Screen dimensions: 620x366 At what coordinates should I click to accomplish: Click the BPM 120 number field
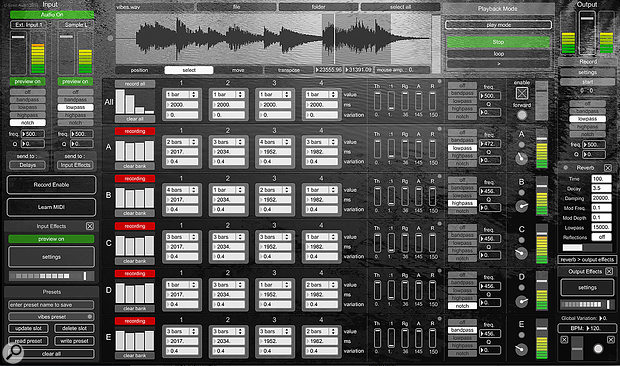587,328
